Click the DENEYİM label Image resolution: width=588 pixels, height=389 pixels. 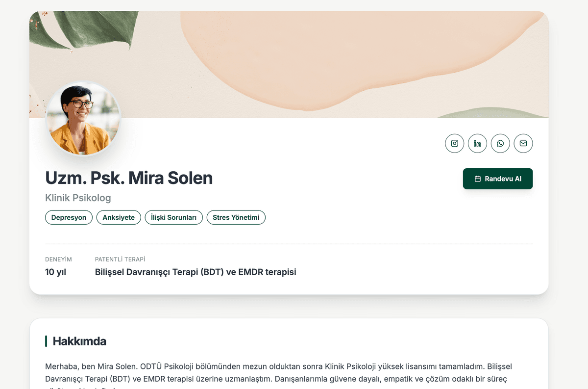coord(58,259)
